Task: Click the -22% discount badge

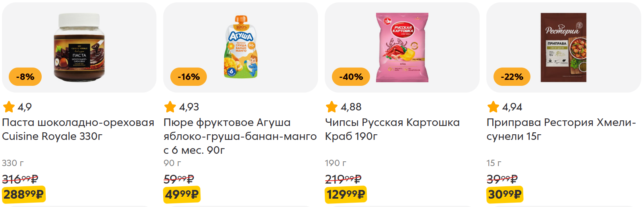Action: click(x=512, y=77)
